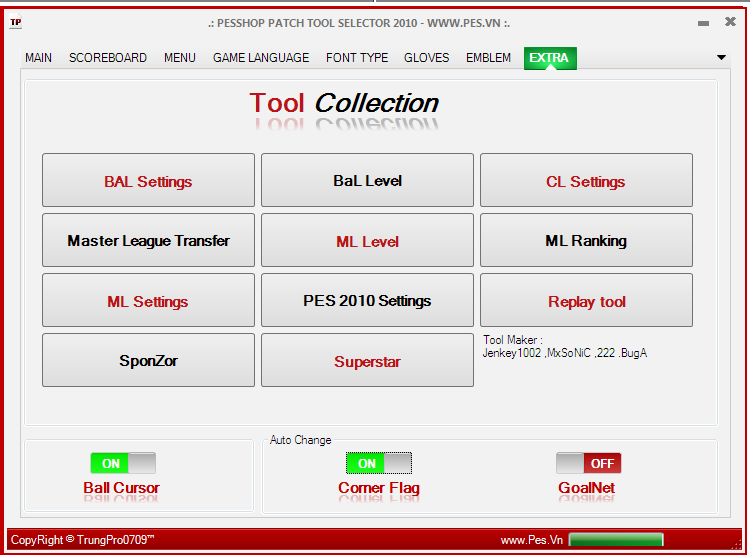This screenshot has height=558, width=753.
Task: Open the CL Settings tool
Action: pyautogui.click(x=586, y=181)
